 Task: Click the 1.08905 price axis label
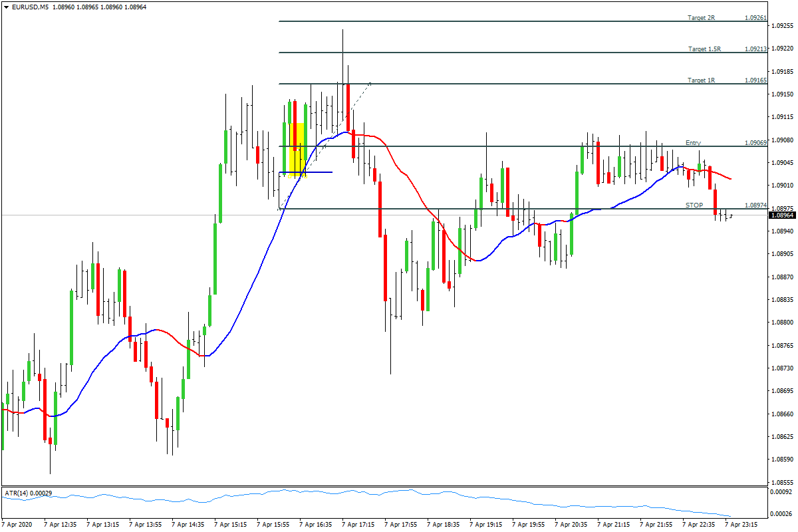(783, 254)
